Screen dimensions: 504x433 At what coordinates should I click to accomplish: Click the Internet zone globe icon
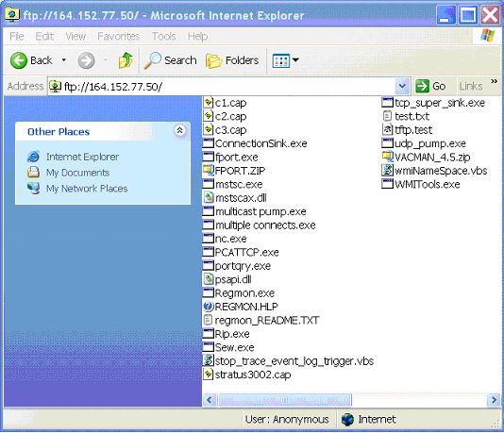347,420
